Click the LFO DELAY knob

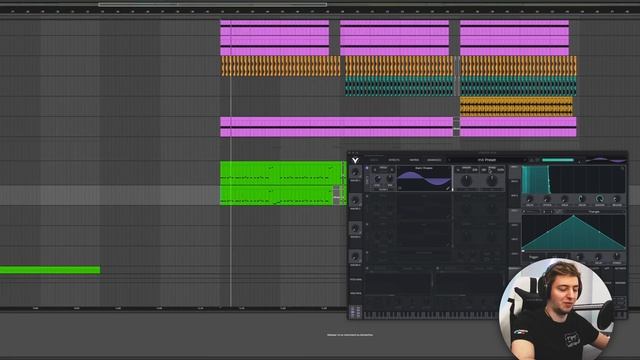pyautogui.click(x=598, y=257)
